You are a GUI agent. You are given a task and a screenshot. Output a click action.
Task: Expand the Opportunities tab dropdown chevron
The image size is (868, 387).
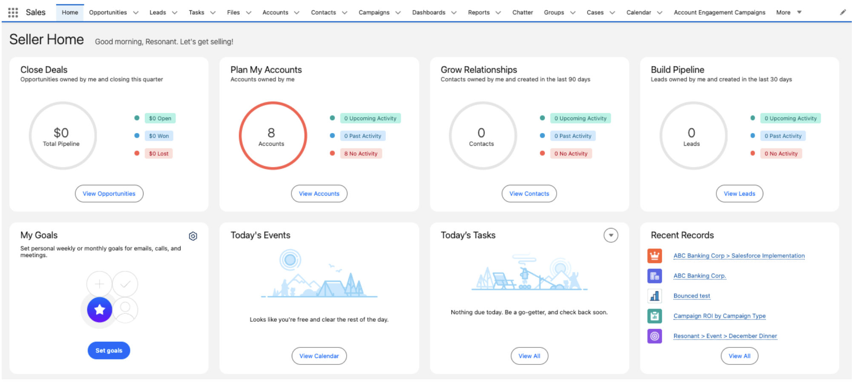tap(136, 13)
